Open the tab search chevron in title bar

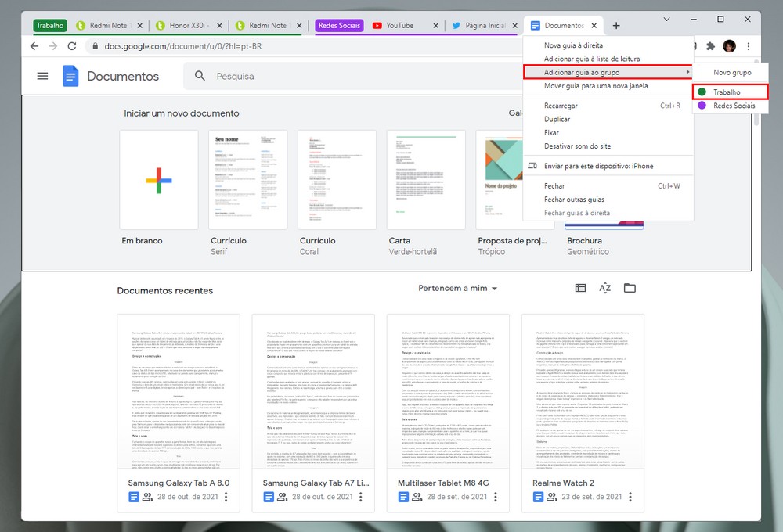[x=666, y=20]
